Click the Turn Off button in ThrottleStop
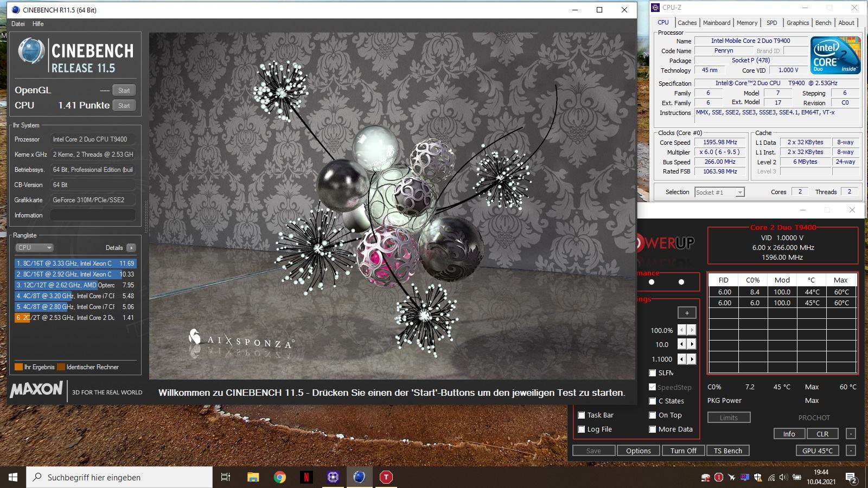 pos(683,451)
